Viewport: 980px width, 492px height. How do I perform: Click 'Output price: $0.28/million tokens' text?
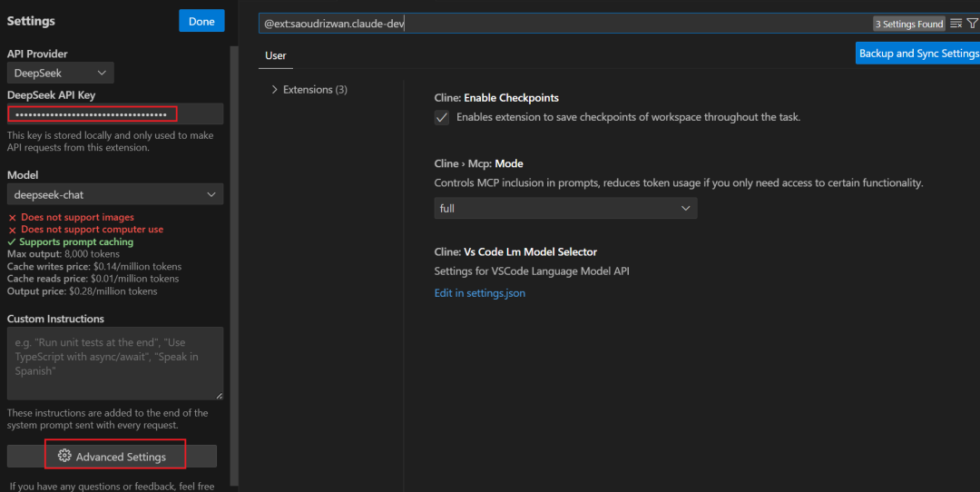[x=82, y=291]
